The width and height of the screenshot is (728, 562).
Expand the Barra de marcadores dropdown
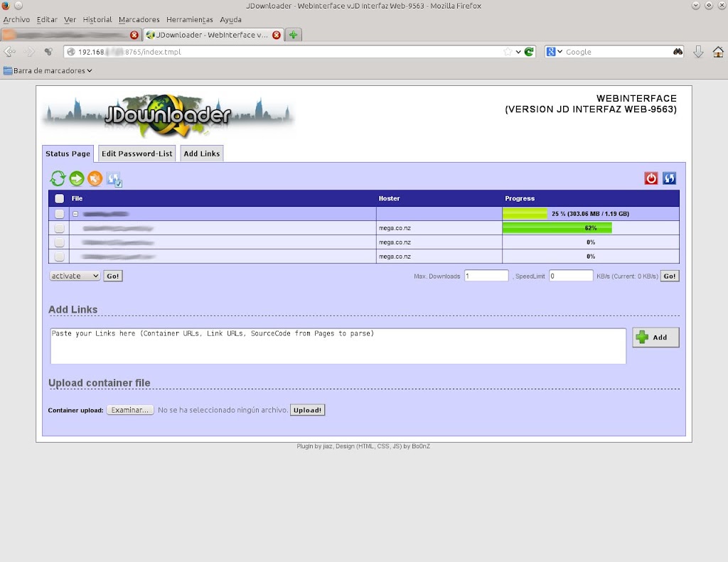[x=48, y=71]
